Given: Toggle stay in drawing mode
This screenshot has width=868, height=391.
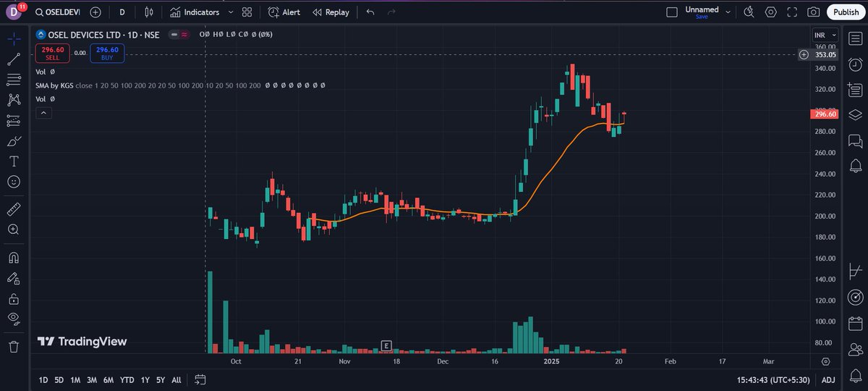Looking at the screenshot, I should pyautogui.click(x=14, y=278).
